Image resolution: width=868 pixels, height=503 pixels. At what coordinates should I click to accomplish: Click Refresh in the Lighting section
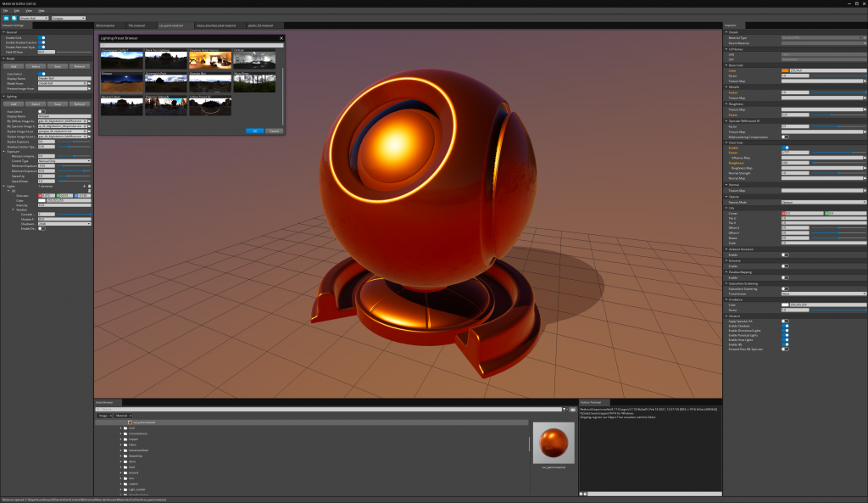[80, 103]
